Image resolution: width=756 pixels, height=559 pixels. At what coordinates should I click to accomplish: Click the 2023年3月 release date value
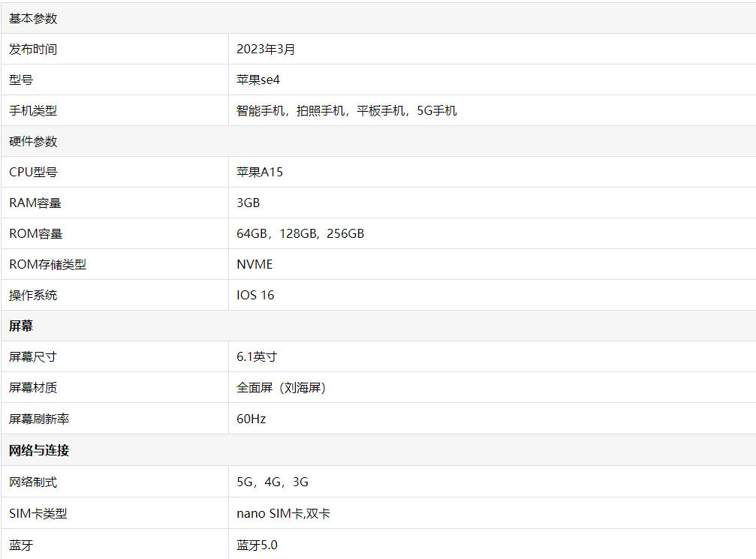click(266, 50)
